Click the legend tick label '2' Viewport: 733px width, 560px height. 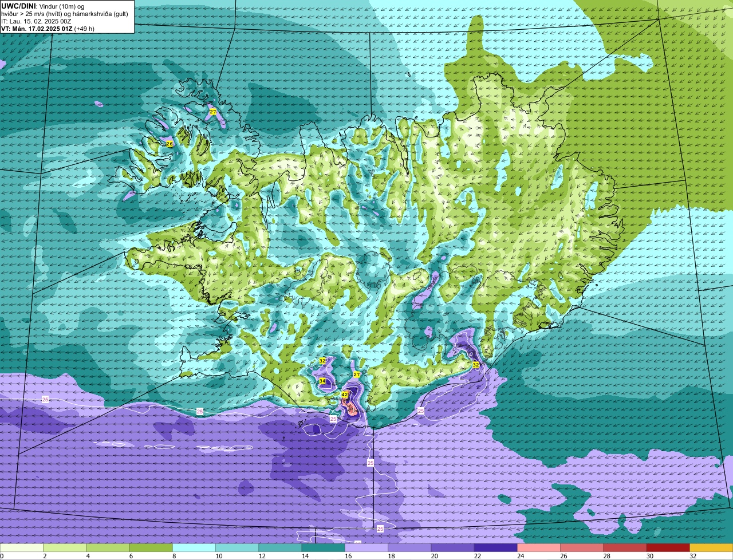pos(44,555)
